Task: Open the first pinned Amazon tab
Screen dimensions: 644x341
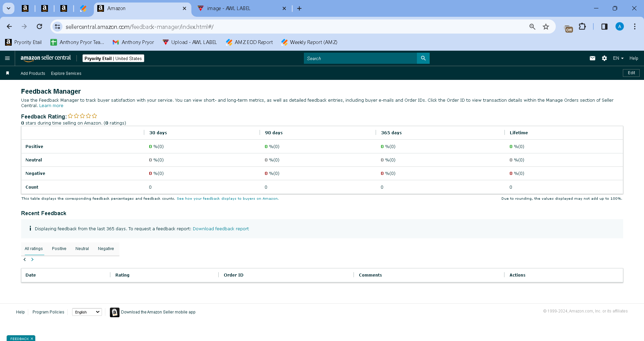Action: click(25, 8)
